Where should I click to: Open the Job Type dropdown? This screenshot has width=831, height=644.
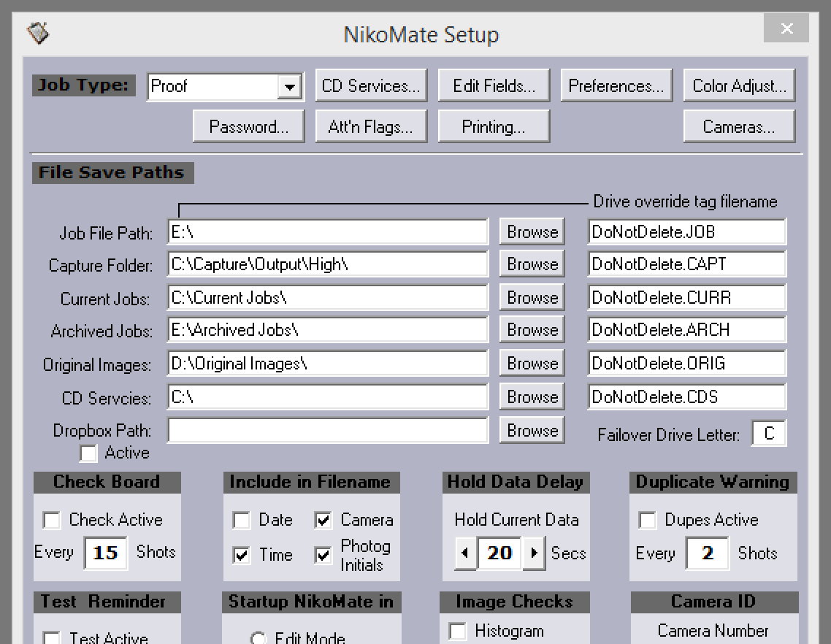(x=290, y=87)
